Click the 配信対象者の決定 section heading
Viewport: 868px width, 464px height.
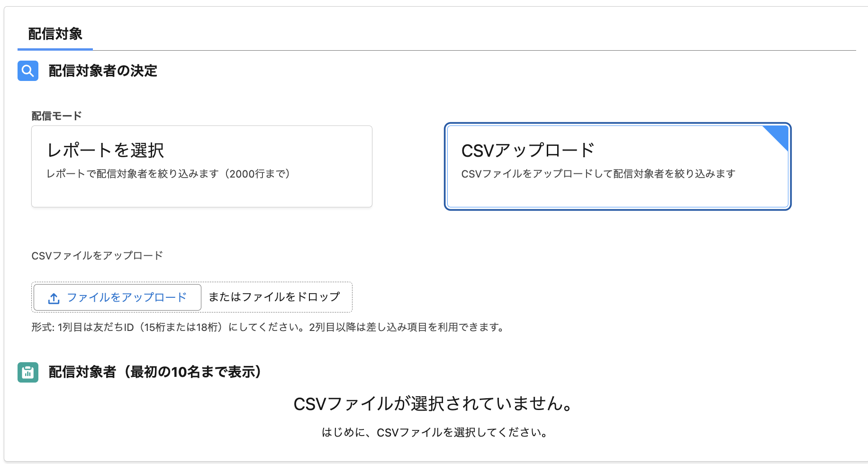[x=103, y=71]
